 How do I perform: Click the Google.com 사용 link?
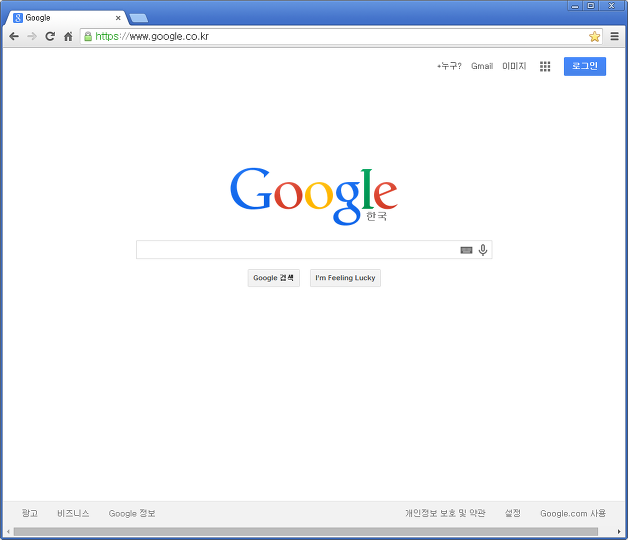pyautogui.click(x=573, y=513)
